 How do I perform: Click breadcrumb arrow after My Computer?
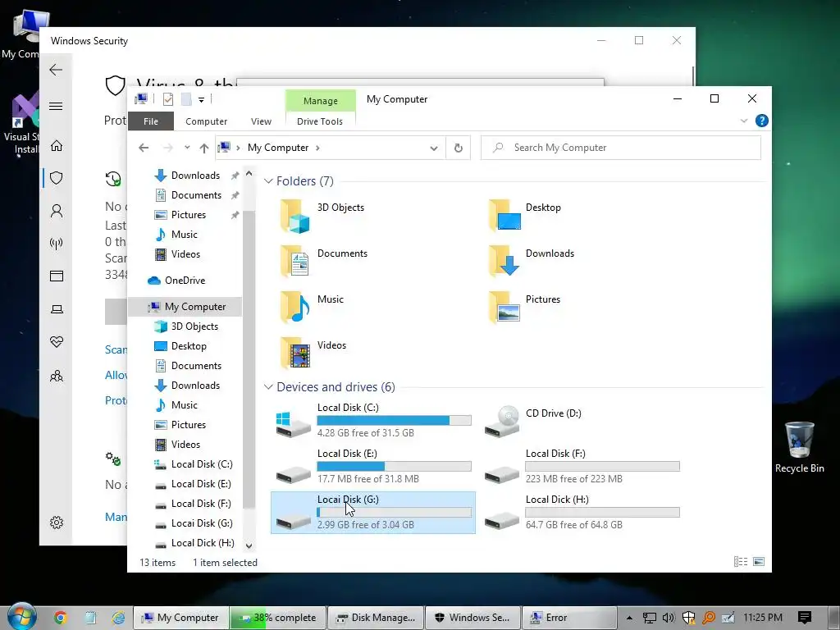(317, 148)
